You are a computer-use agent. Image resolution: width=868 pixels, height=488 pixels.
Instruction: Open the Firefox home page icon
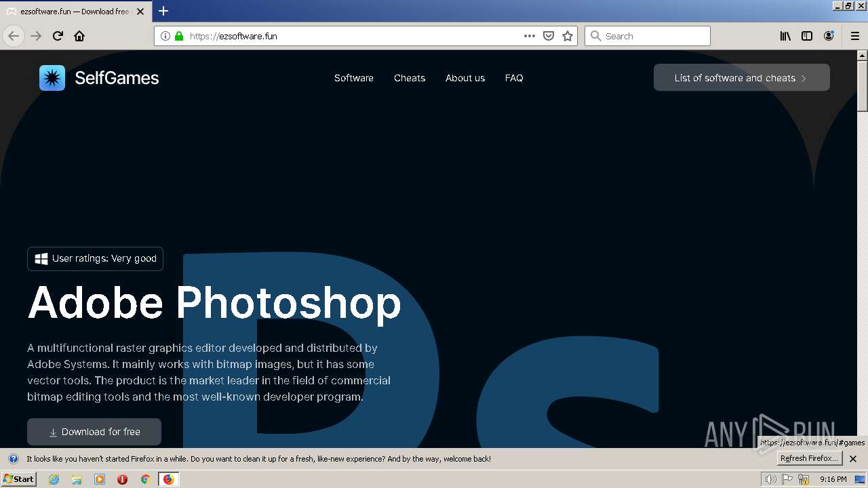coord(79,36)
